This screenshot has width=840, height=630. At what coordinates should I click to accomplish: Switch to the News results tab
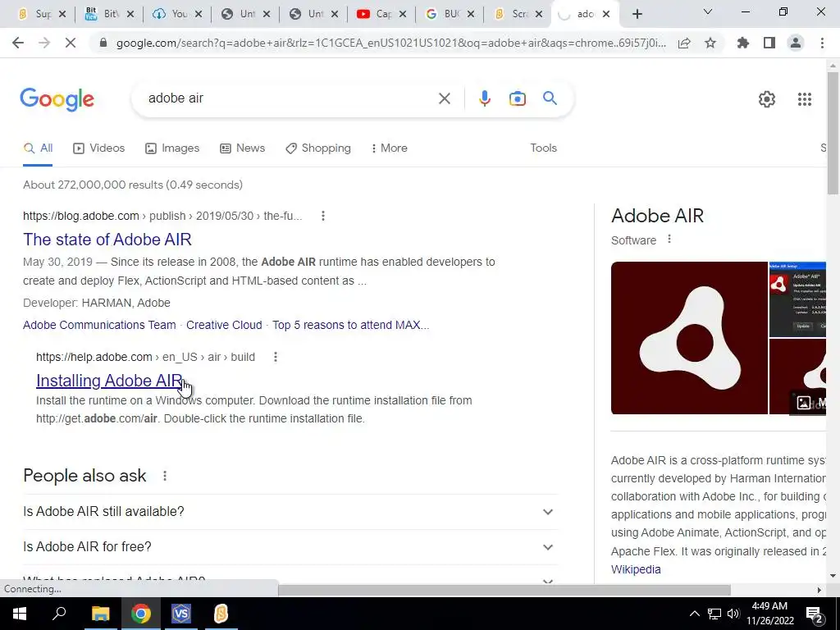[243, 148]
